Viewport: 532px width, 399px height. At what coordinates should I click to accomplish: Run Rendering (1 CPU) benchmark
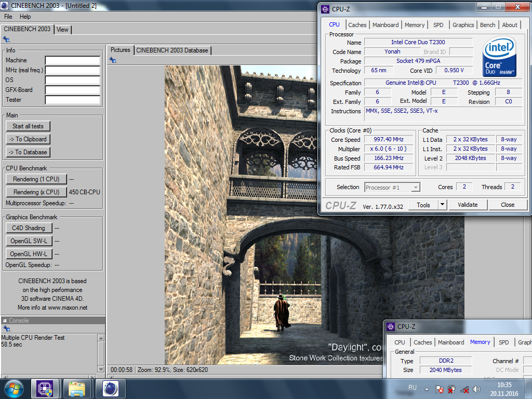[36, 179]
